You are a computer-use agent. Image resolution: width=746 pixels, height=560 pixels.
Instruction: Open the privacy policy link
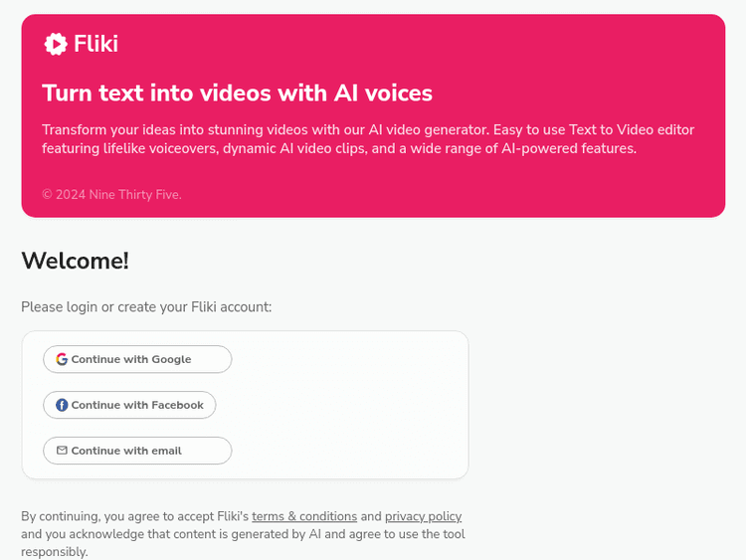click(423, 516)
